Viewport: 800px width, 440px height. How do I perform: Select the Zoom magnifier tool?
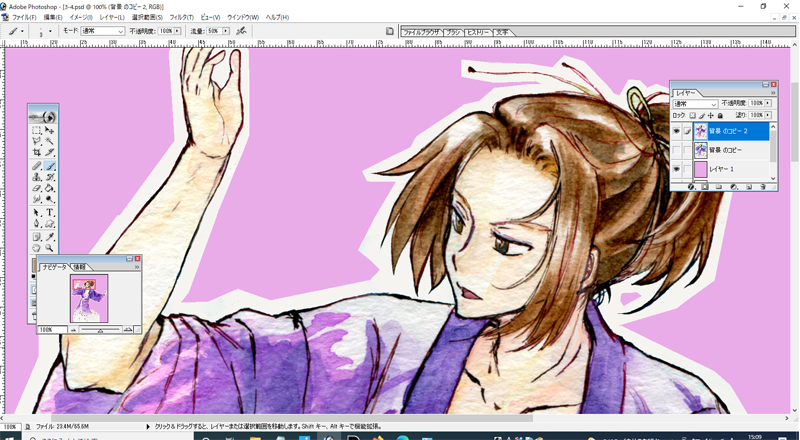coord(49,248)
